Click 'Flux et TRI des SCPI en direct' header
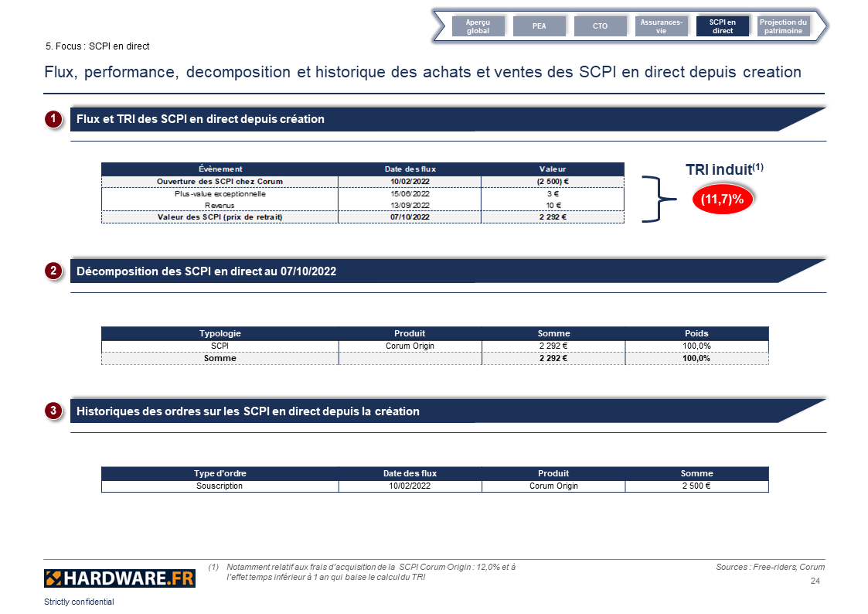 pyautogui.click(x=200, y=119)
